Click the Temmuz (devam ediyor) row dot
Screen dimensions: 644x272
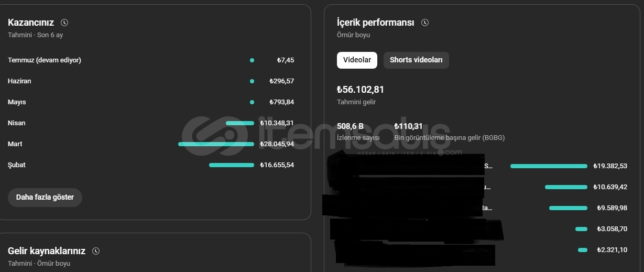tap(252, 60)
